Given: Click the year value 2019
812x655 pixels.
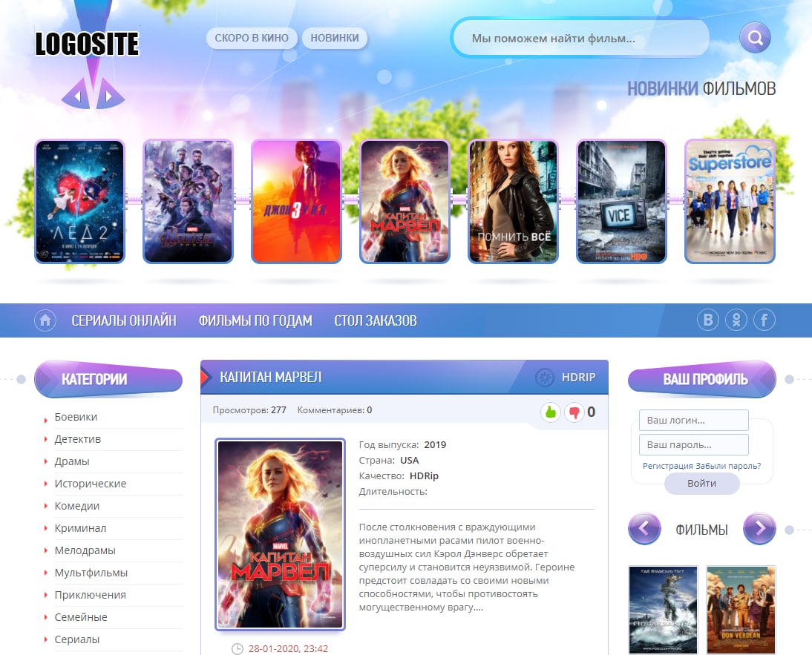Looking at the screenshot, I should point(435,445).
